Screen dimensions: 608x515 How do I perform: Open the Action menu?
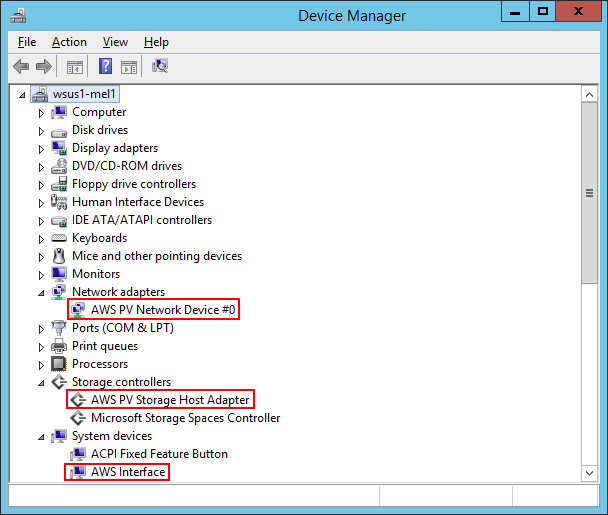(x=69, y=42)
